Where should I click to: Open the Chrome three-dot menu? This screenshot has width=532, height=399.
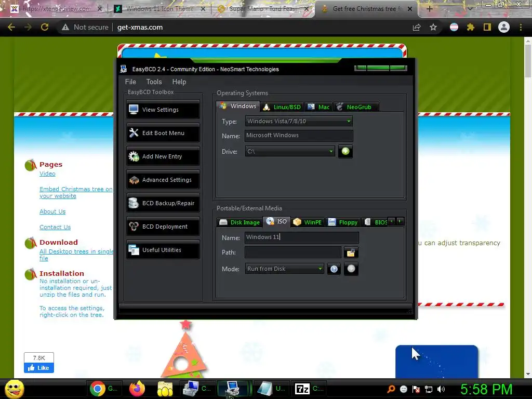521,27
